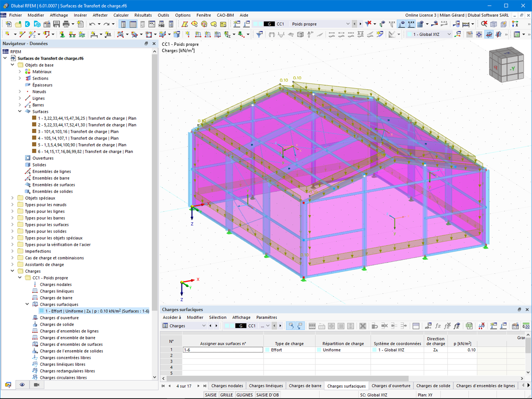Select surface load 1 - Effort Uniforme item
Viewport: 532px width, 399px height.
(x=94, y=311)
